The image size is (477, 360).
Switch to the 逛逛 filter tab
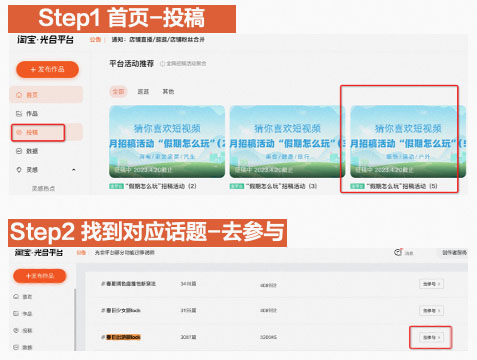(x=143, y=91)
